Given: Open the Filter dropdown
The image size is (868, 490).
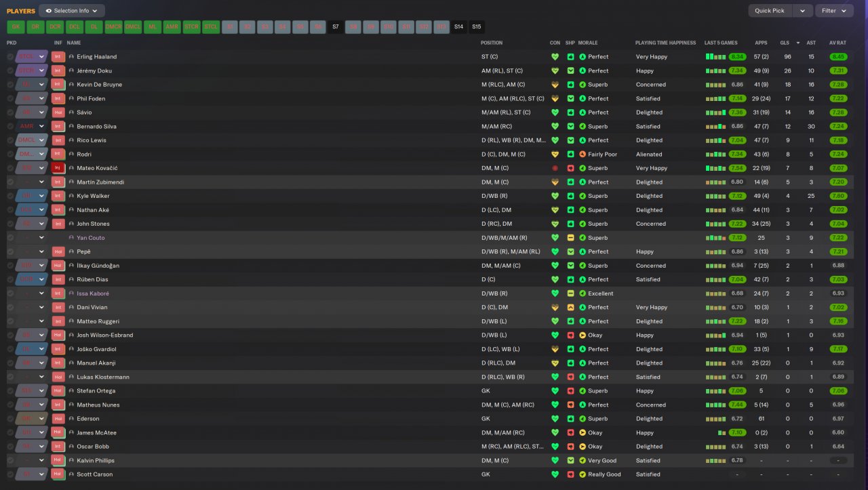Looking at the screenshot, I should coord(835,11).
